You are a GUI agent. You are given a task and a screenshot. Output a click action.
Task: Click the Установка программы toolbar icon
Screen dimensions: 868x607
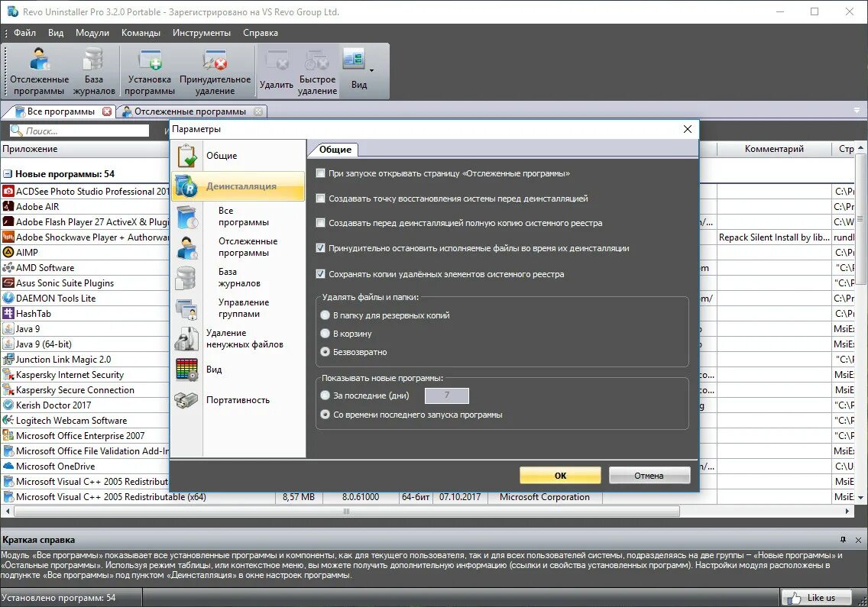coord(149,69)
